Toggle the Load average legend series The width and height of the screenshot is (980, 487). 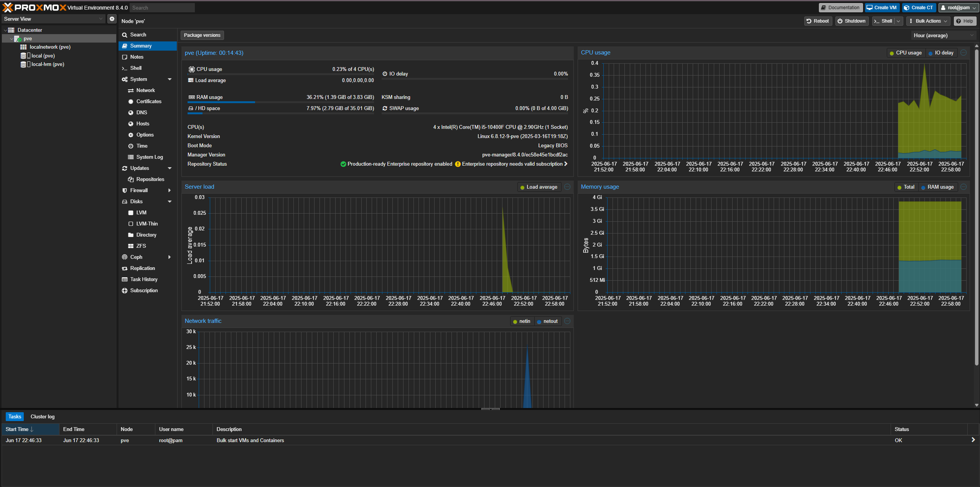pyautogui.click(x=539, y=187)
